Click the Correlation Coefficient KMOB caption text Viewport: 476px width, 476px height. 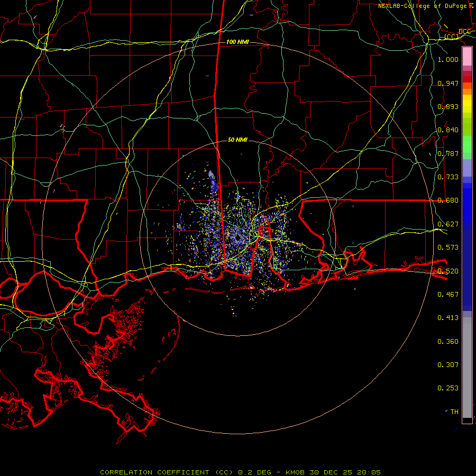coord(240,472)
